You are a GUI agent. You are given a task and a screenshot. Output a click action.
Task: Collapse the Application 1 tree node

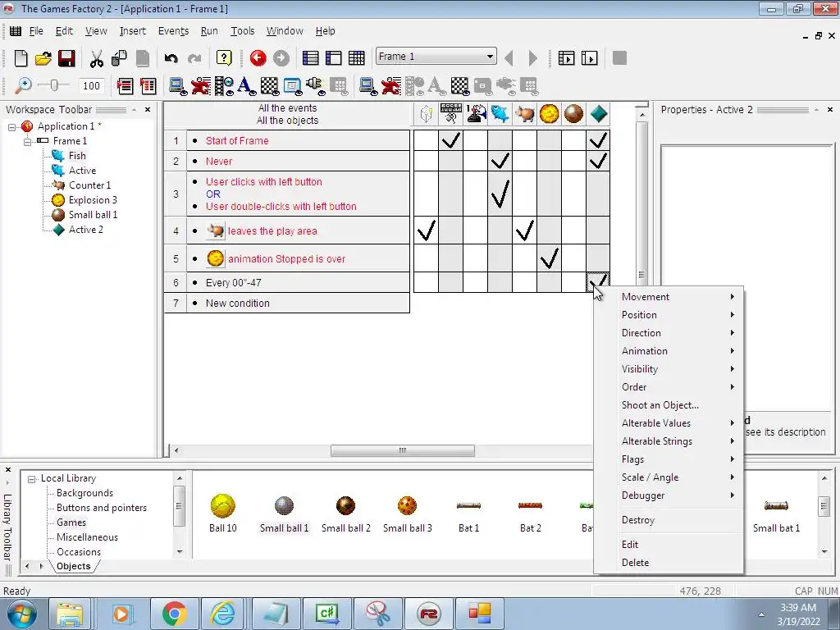pos(11,127)
